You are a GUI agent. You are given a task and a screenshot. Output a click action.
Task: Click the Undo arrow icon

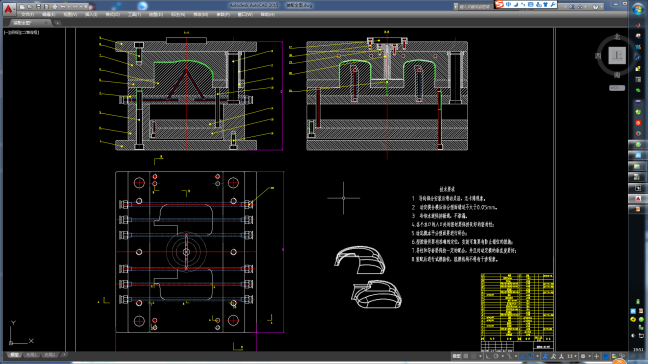pos(63,7)
